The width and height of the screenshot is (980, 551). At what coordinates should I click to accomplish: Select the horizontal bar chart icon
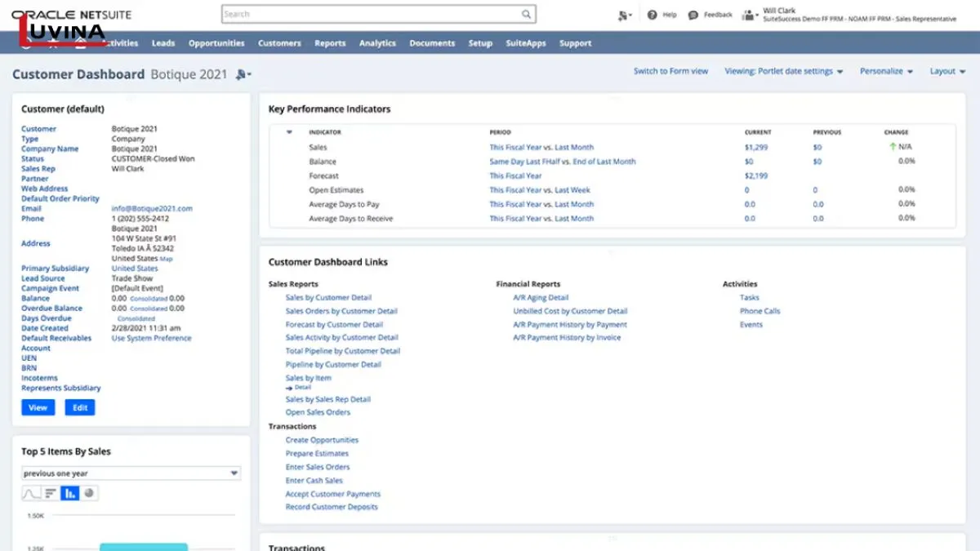[51, 493]
